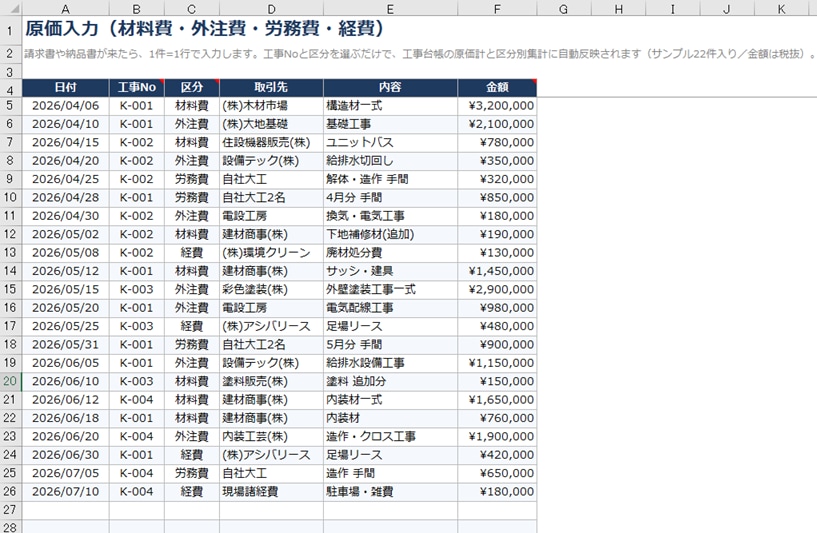Screen dimensions: 817x533
Task: Select cell 駐車場・雑費
Action: (390, 491)
